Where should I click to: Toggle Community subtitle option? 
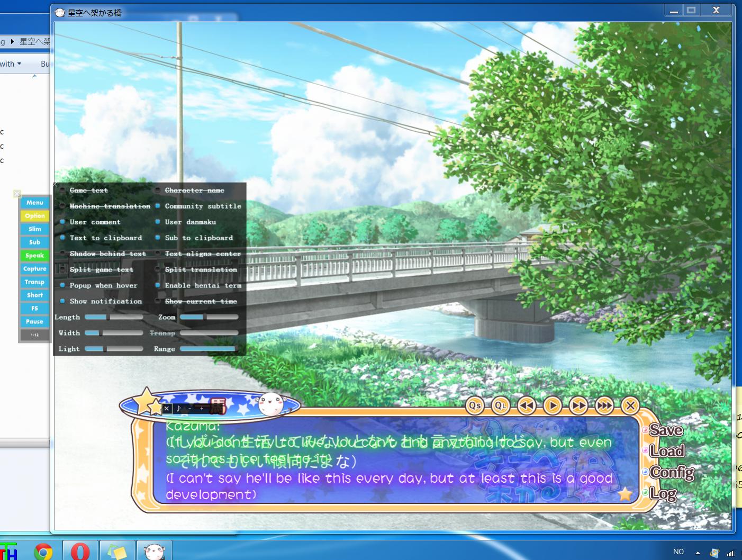tap(158, 206)
